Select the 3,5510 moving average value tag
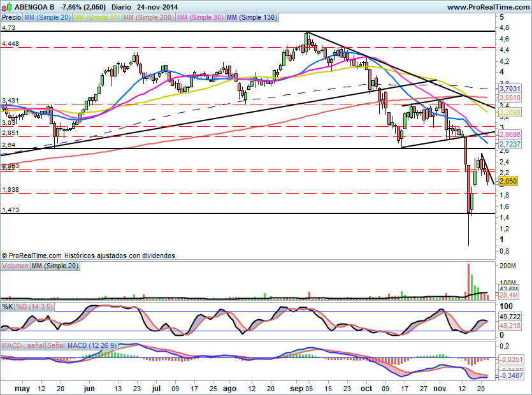This screenshot has height=395, width=532. (x=510, y=97)
